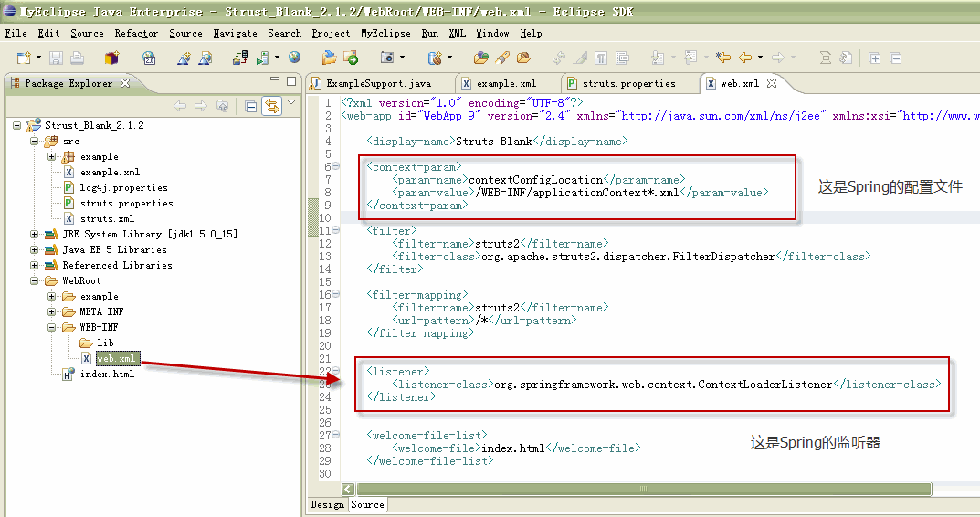
Task: Click the editor horizontal scrollbar thumb
Action: pos(644,489)
